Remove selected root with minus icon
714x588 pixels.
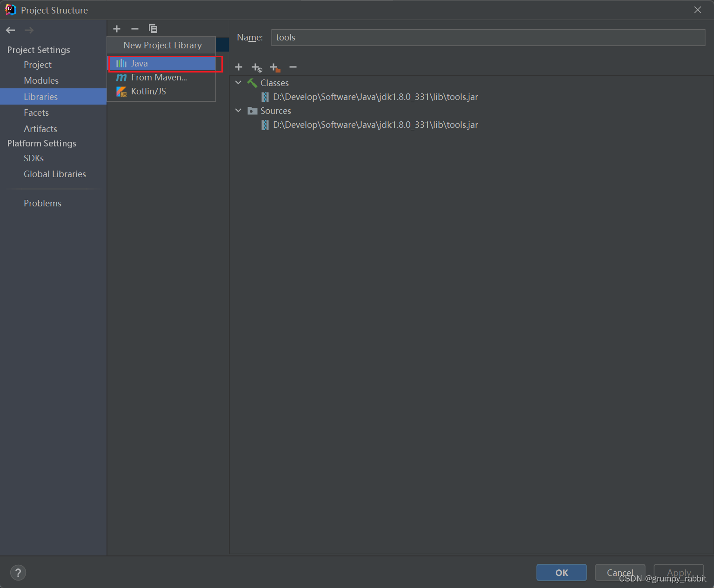coord(293,67)
